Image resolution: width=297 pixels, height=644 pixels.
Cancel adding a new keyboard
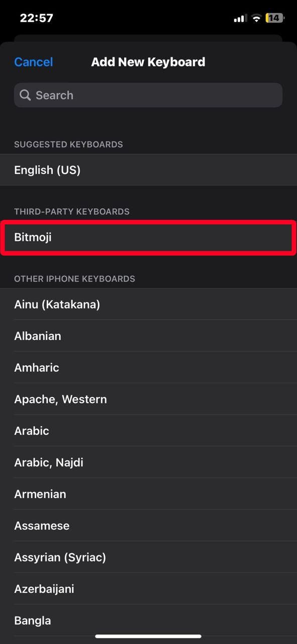pos(33,62)
